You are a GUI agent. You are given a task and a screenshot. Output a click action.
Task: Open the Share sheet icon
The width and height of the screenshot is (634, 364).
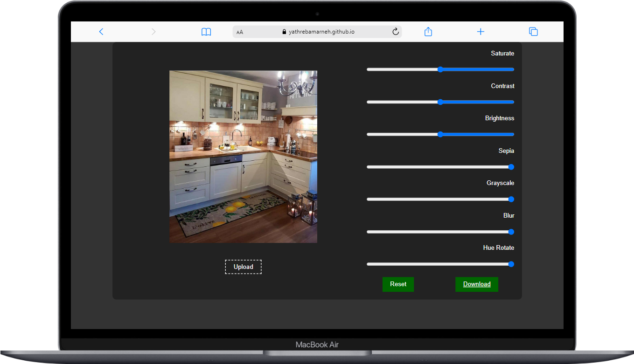[x=428, y=32]
